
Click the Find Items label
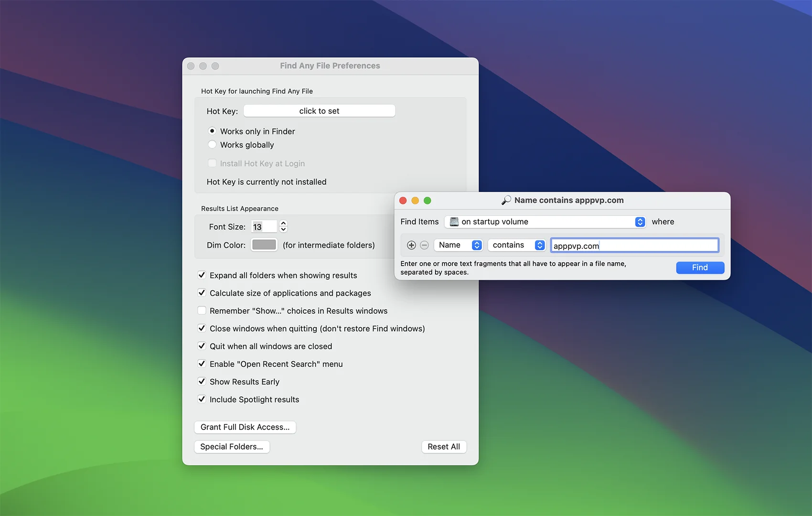tap(419, 222)
